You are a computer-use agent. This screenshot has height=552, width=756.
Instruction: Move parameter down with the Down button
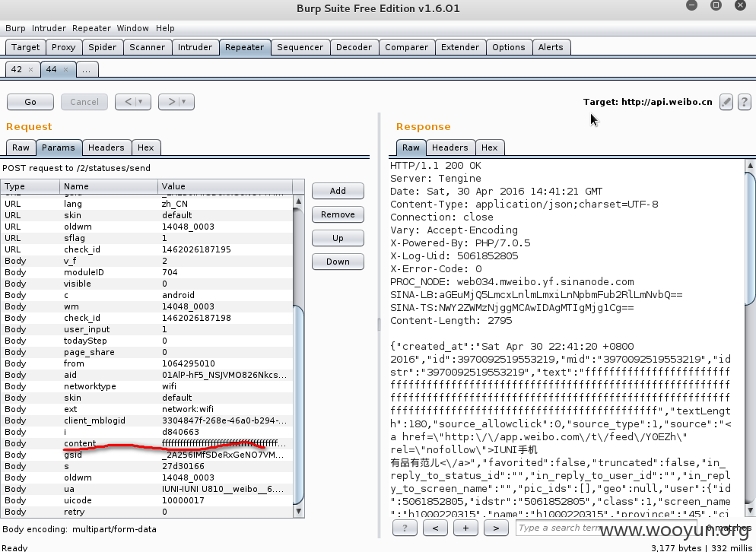(338, 262)
